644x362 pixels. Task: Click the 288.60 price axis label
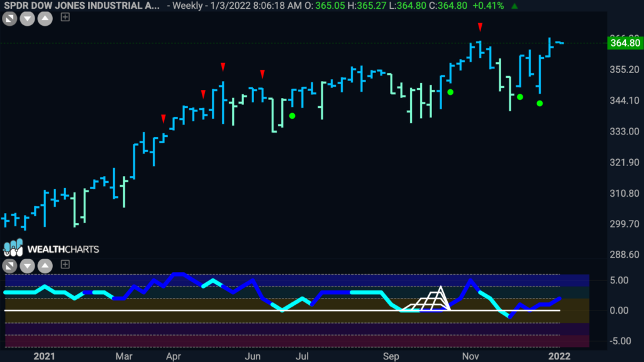[625, 255]
